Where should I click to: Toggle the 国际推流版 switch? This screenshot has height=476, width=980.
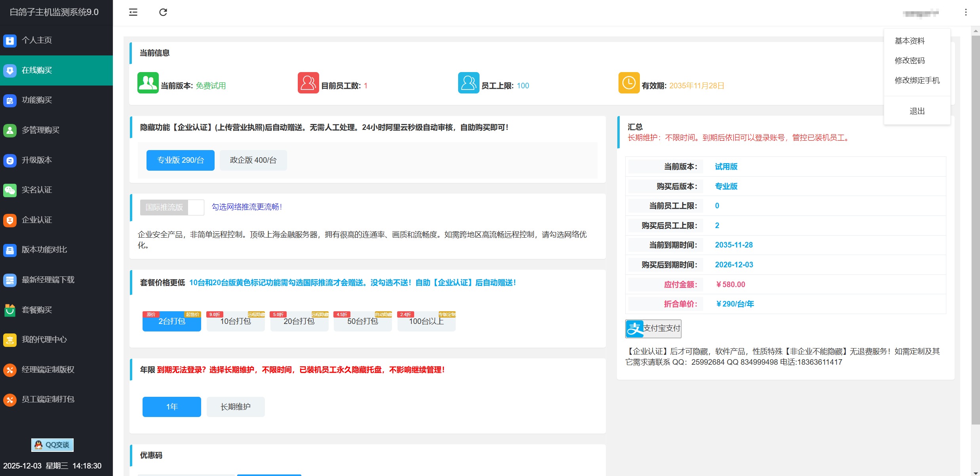[x=172, y=207]
